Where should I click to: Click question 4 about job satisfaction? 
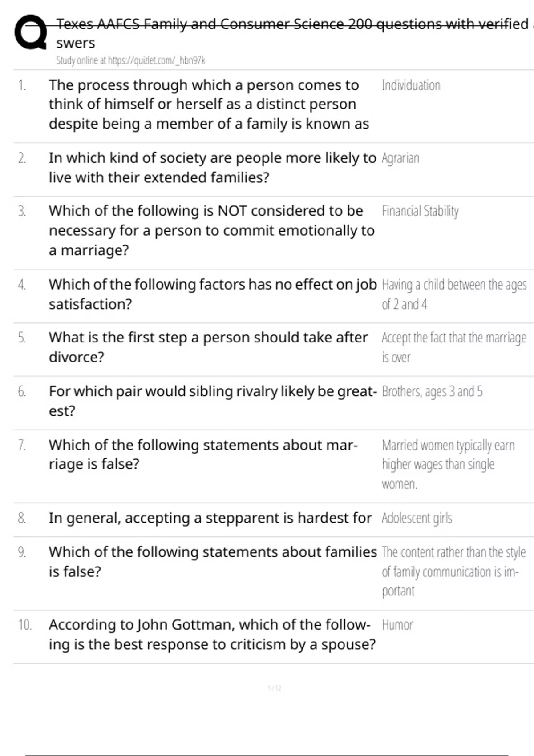[x=212, y=294]
